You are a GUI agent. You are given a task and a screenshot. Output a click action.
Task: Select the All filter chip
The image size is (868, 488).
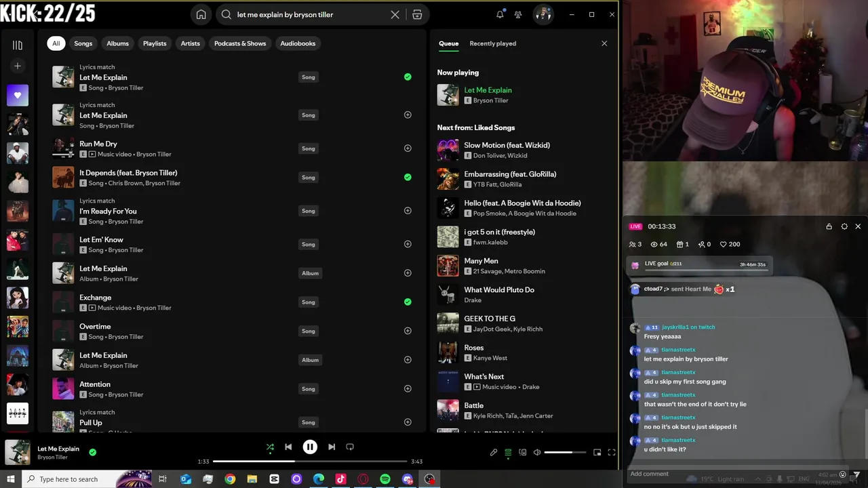(x=56, y=43)
